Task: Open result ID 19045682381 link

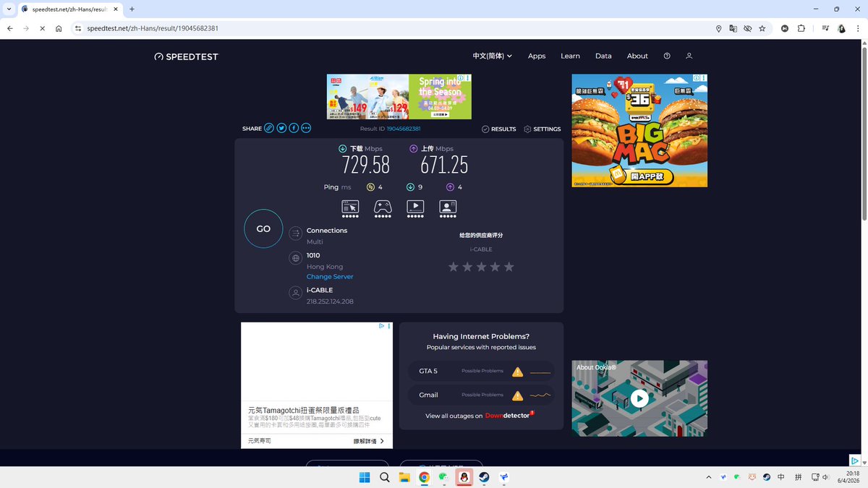Action: point(404,129)
